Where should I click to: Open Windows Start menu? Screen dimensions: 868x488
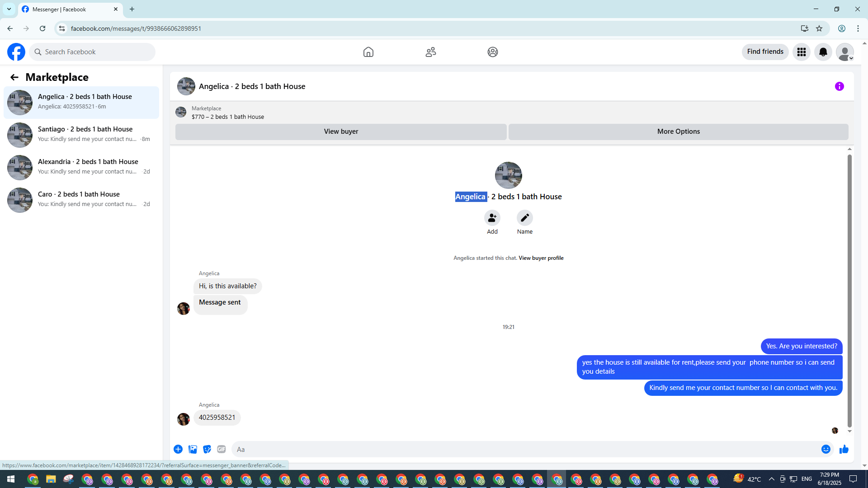[11, 479]
